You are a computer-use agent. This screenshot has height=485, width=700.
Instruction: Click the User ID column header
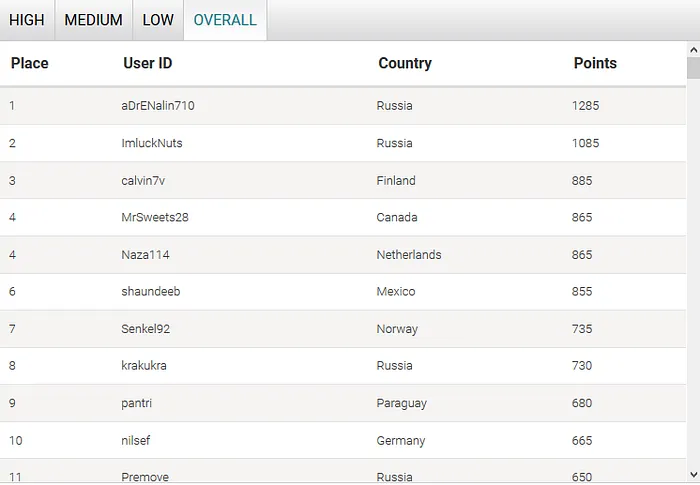[x=148, y=63]
